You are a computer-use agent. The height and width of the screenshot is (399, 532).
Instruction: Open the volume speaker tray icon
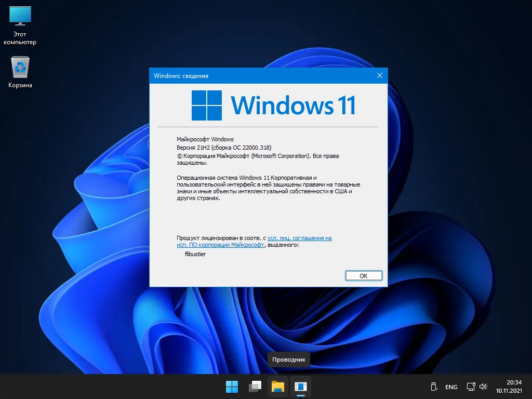tap(483, 387)
